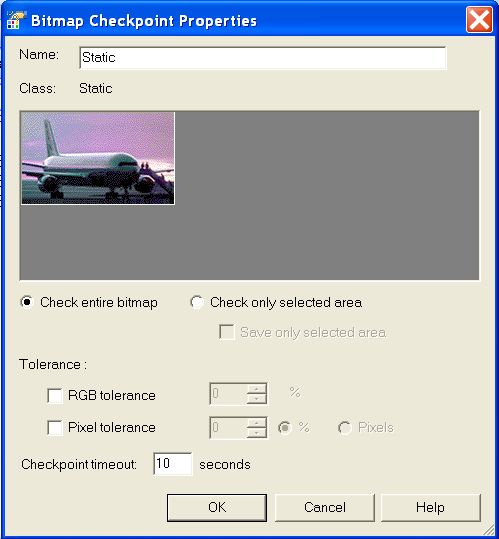This screenshot has width=499, height=539.
Task: Select Check entire bitmap radio button
Action: [27, 302]
